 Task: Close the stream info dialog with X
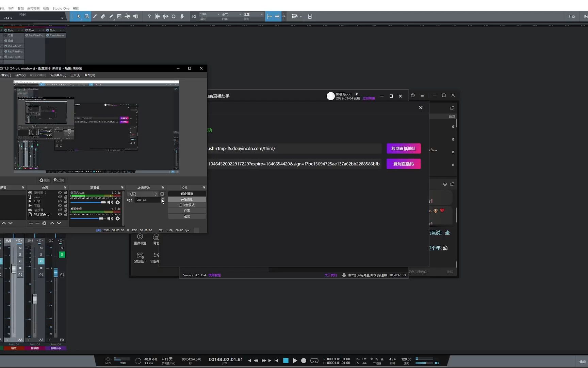[421, 108]
